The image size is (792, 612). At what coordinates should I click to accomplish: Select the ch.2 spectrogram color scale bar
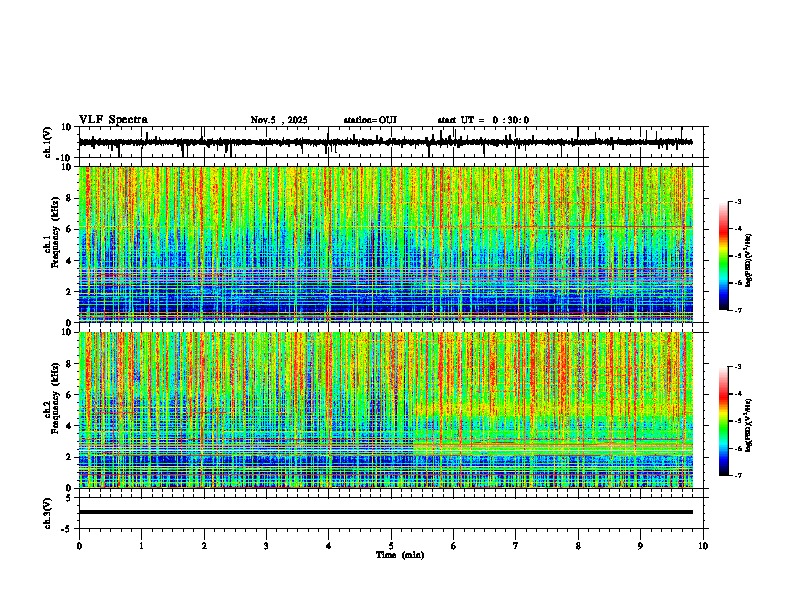[x=723, y=421]
